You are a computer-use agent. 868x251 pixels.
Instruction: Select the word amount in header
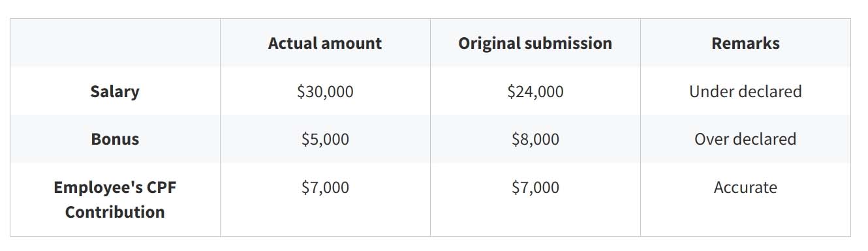350,43
